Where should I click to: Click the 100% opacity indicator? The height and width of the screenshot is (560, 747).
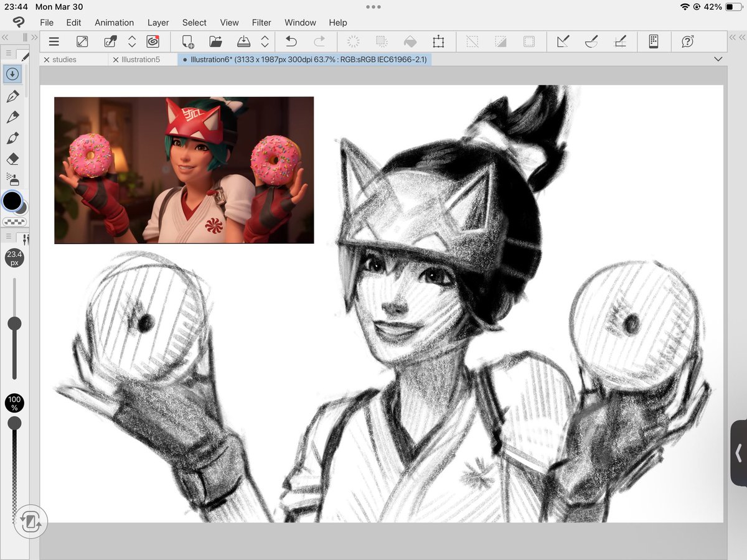pyautogui.click(x=14, y=403)
